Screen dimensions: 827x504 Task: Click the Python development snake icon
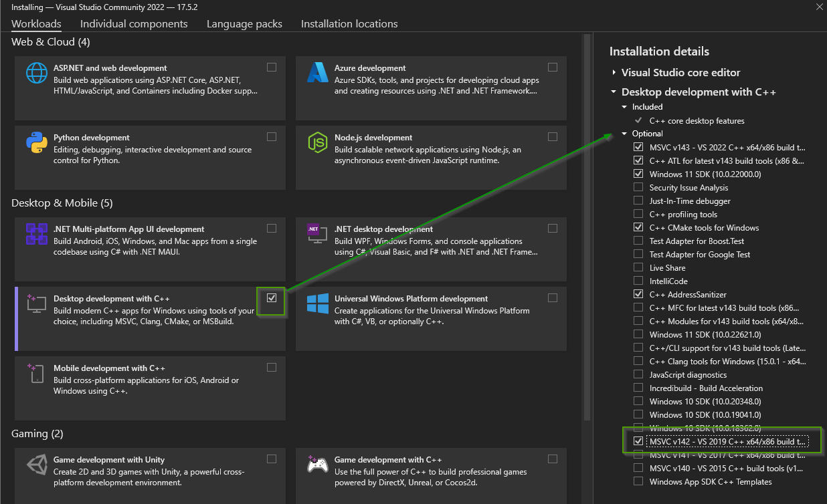(x=36, y=142)
